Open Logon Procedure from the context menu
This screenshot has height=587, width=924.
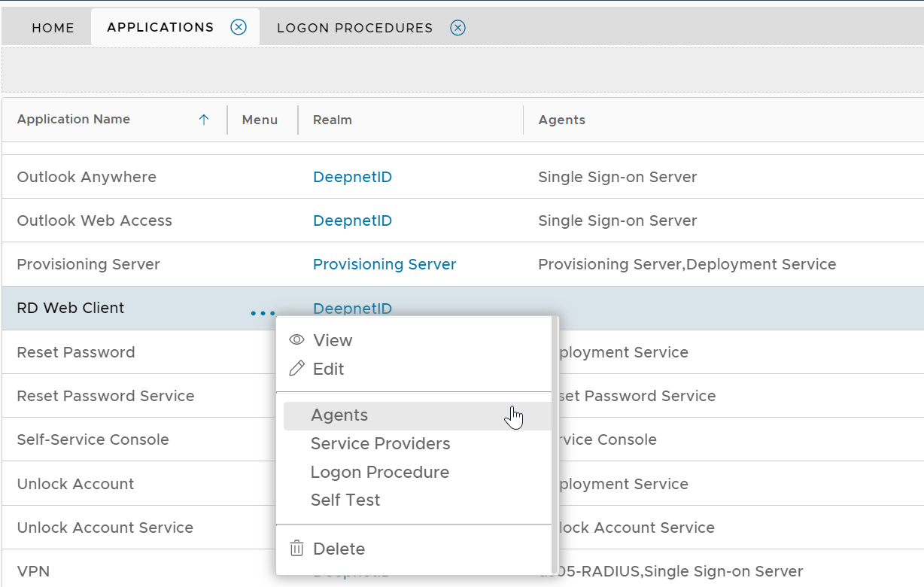379,473
